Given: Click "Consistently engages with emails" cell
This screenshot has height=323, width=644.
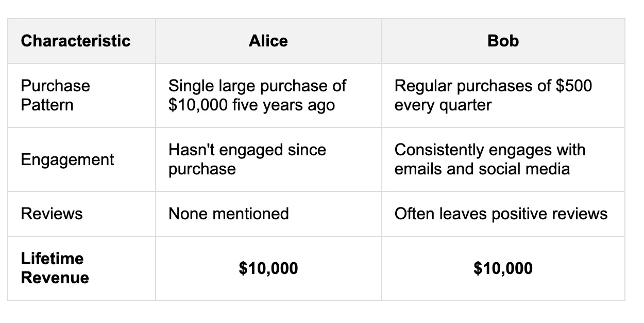Looking at the screenshot, I should (503, 159).
